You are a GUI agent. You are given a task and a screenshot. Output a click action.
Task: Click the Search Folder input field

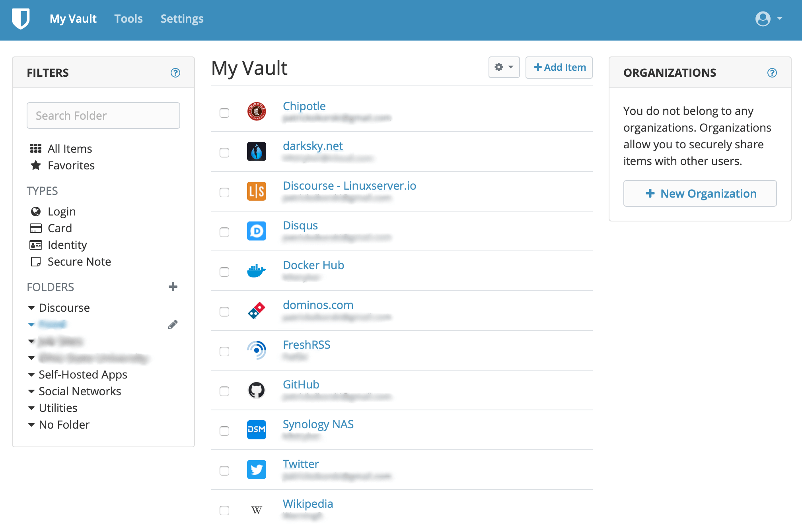103,115
